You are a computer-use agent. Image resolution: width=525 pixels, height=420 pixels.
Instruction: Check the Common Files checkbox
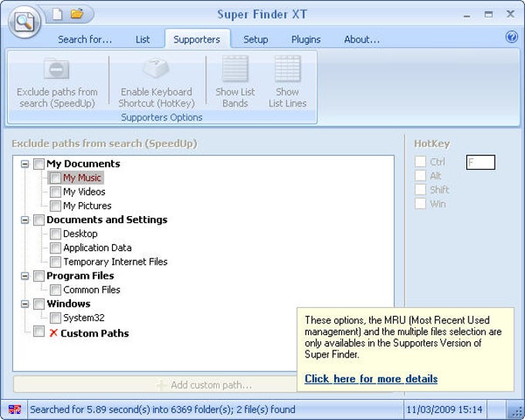(56, 290)
